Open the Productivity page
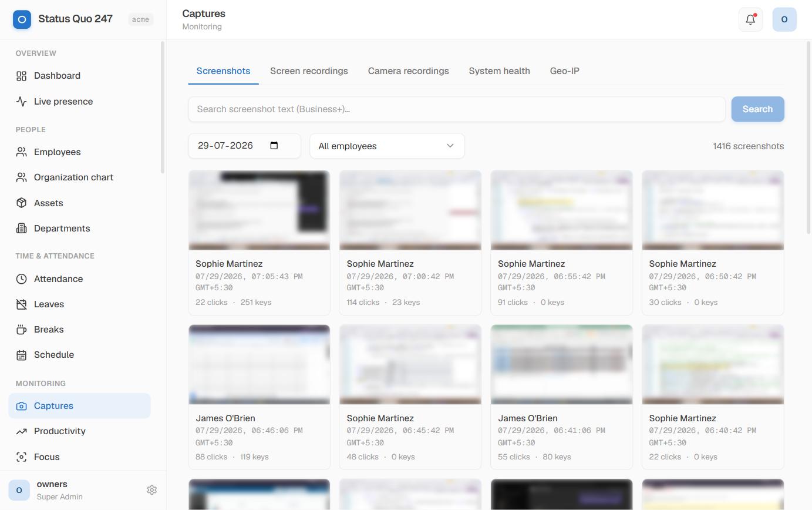Viewport: 812px width, 510px height. (x=79, y=431)
